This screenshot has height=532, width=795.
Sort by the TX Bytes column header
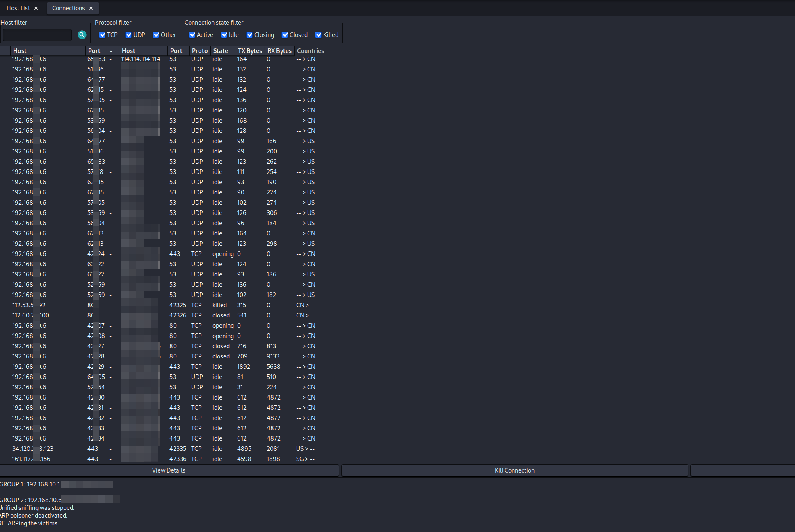(x=250, y=51)
